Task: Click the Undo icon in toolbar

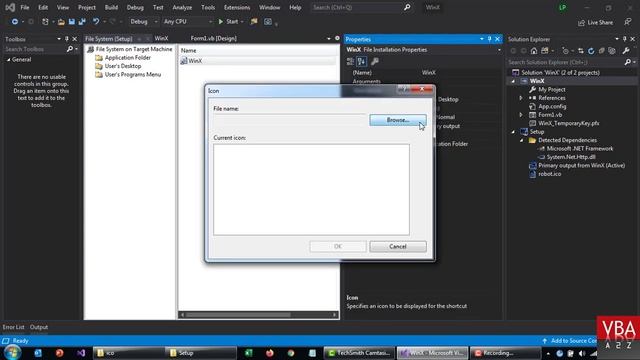Action: [96, 22]
